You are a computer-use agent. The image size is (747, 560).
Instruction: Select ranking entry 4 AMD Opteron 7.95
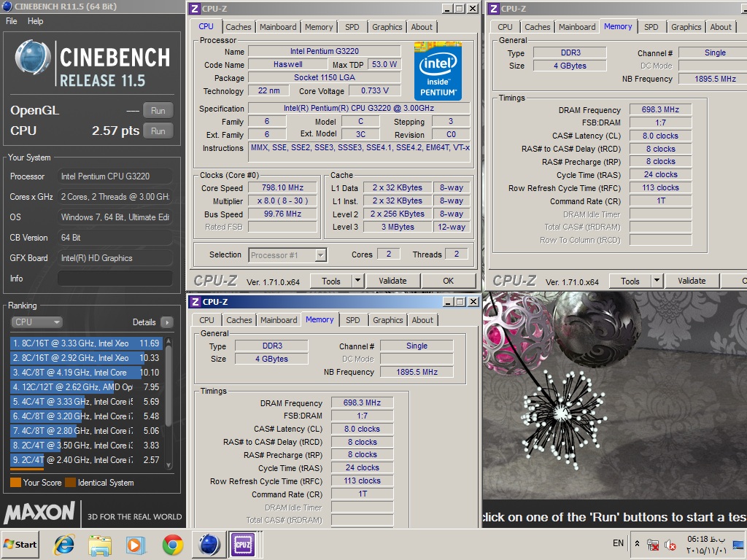pos(86,386)
